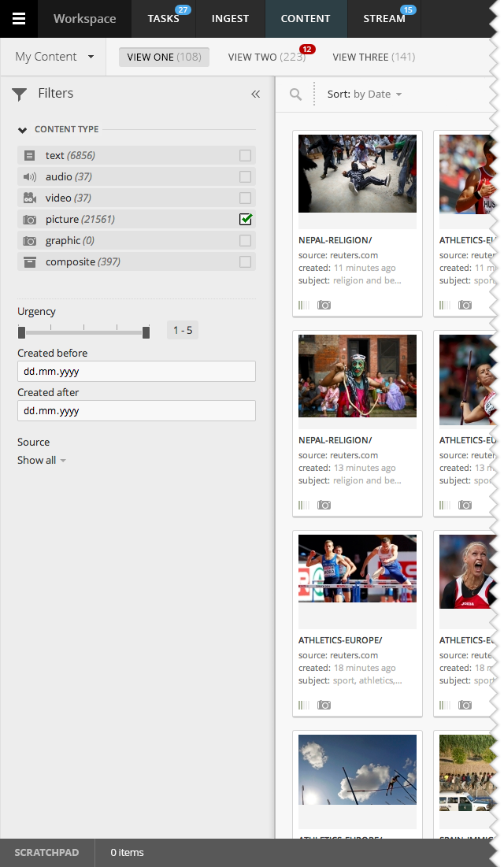Open masked performer photo thumbnail

(x=358, y=376)
